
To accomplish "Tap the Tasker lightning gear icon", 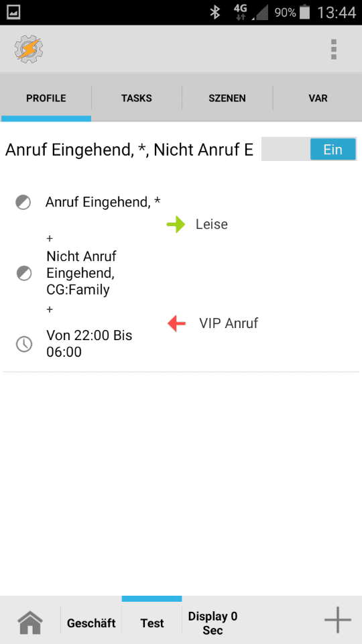I will [29, 50].
